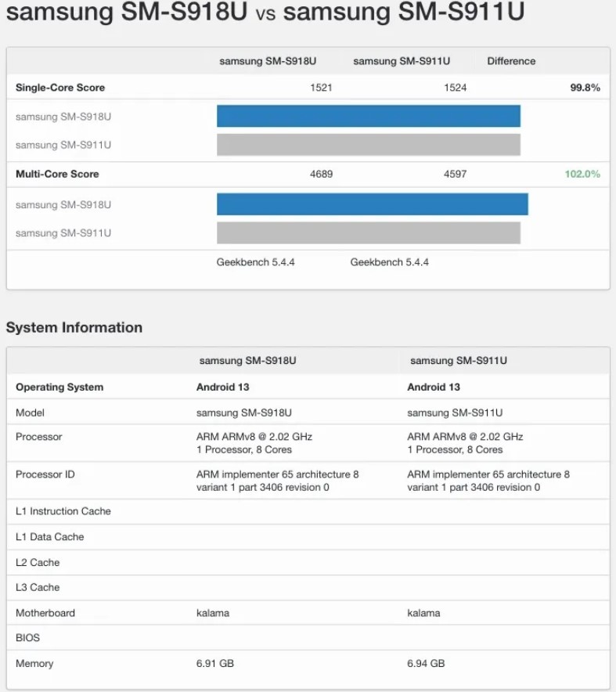Screen dimensions: 616x692
Task: Click the blue Single-Core SM-S918U bar
Action: [369, 116]
